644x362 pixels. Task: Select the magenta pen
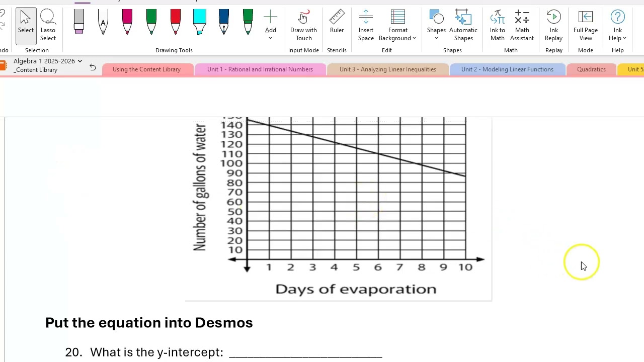pyautogui.click(x=127, y=23)
